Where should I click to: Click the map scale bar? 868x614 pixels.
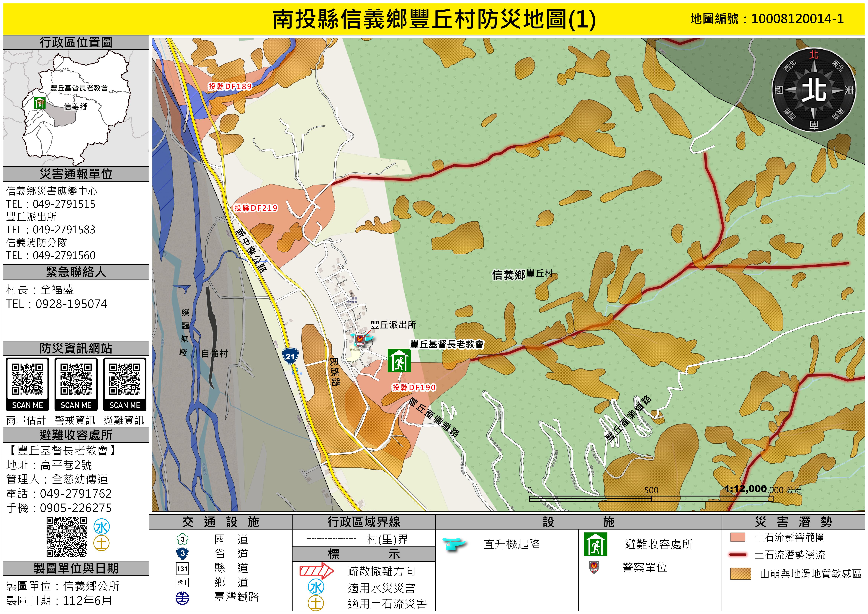[651, 499]
